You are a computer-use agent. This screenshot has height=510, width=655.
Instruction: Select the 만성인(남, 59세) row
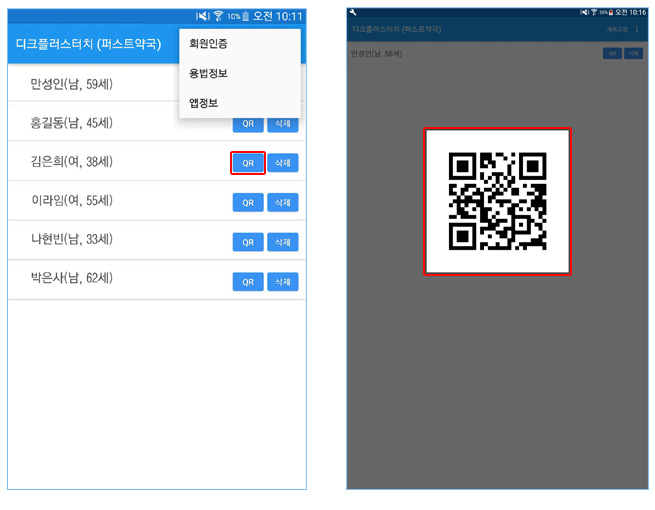click(94, 84)
